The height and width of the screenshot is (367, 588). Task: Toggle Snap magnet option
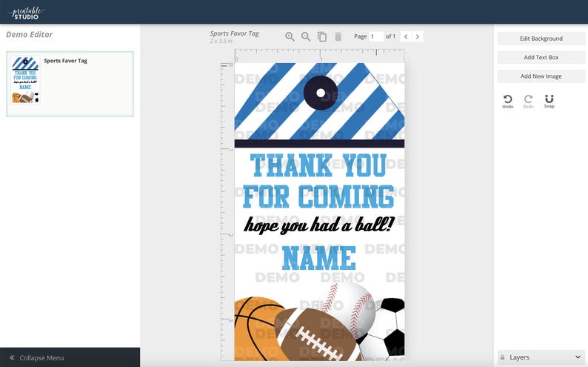[549, 102]
